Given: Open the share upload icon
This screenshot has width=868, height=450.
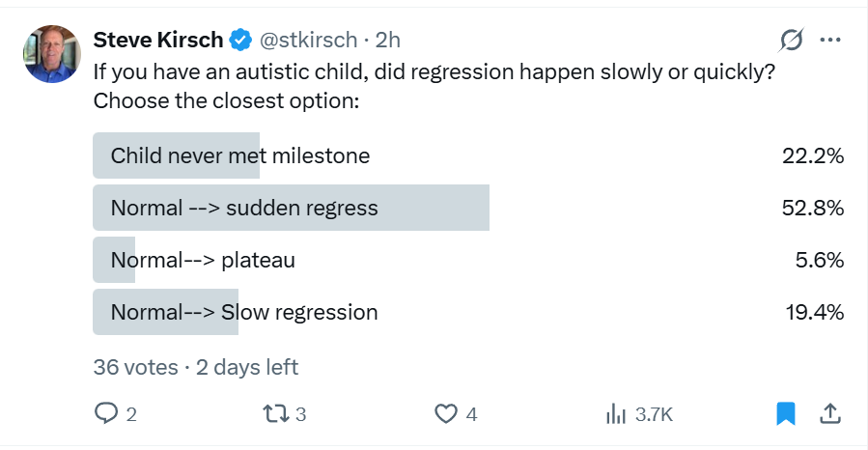Looking at the screenshot, I should click(829, 413).
